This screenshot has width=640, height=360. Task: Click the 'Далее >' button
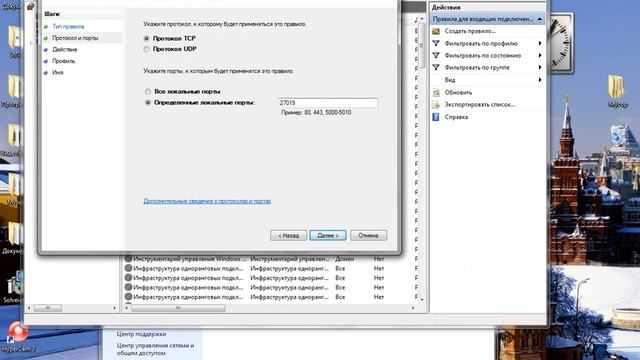tap(327, 236)
